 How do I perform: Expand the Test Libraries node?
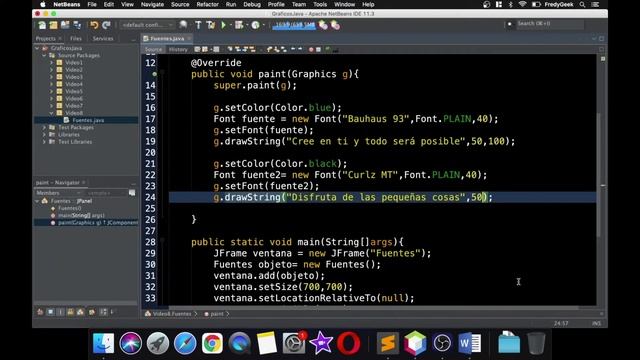pos(44,142)
